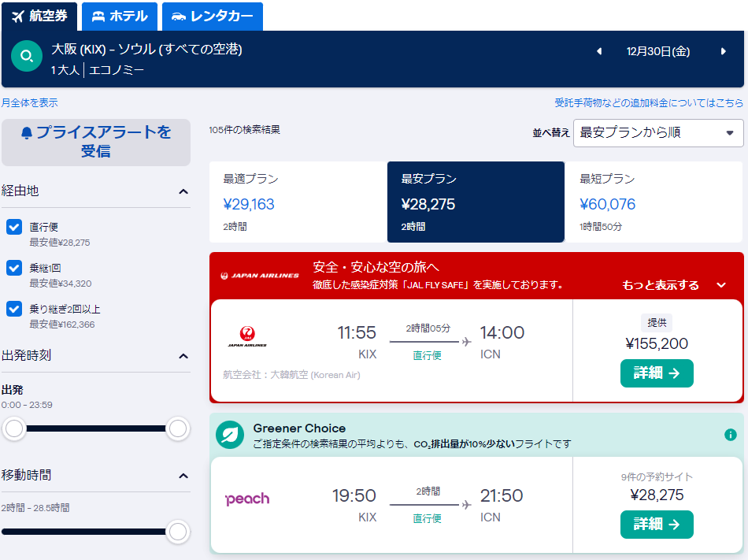Click the 最安値¥34,320 text
Viewport: 748px width, 560px height.
[61, 284]
